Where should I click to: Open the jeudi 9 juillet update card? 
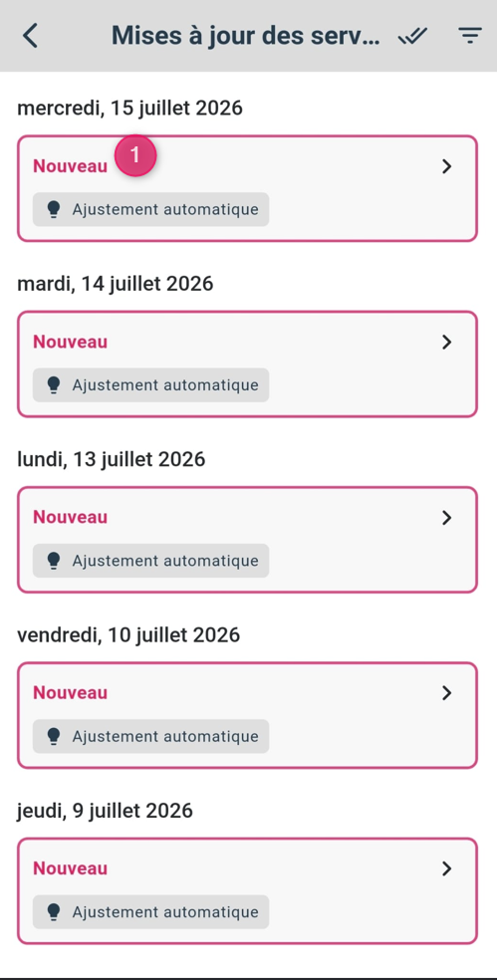click(248, 890)
